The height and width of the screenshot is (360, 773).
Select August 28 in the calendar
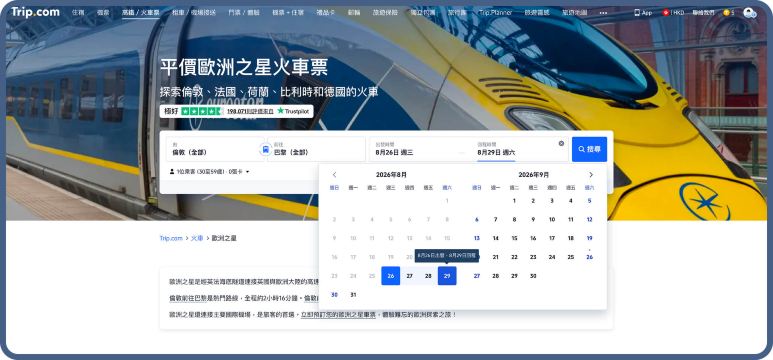[x=428, y=276]
